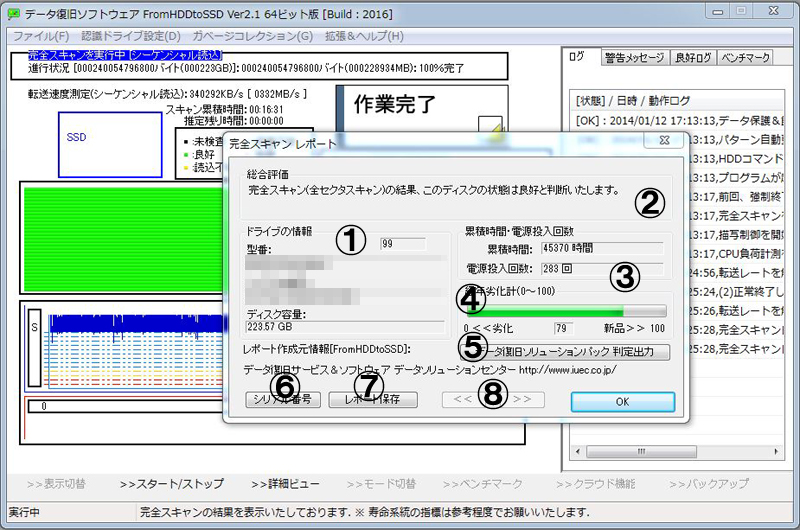The height and width of the screenshot is (530, 800).
Task: Click the 推定残り時間: 00:00:00 text
Action: pyautogui.click(x=233, y=121)
